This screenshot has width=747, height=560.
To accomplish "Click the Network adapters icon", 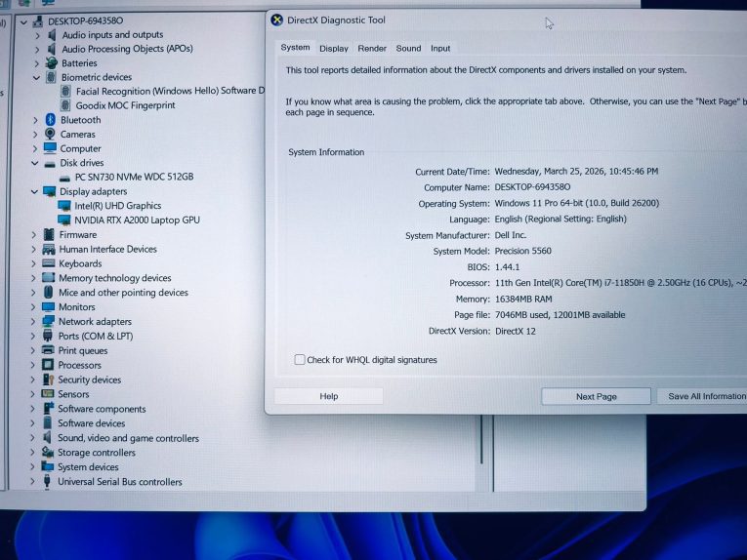I will [48, 321].
